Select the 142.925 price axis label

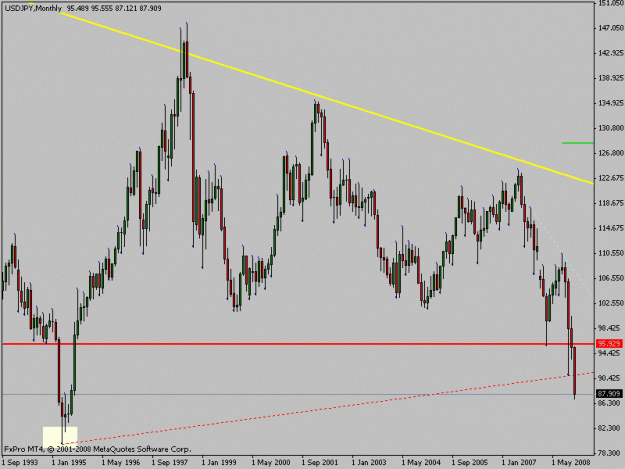610,53
